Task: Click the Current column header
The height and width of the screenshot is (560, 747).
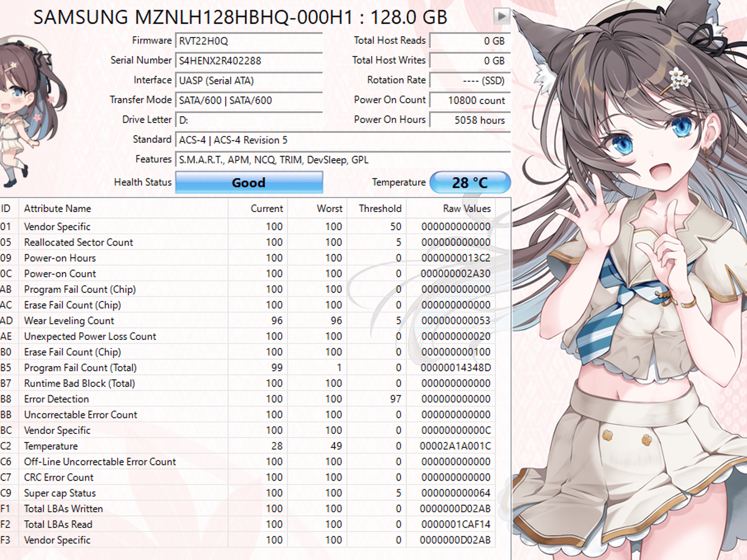Action: tap(258, 209)
